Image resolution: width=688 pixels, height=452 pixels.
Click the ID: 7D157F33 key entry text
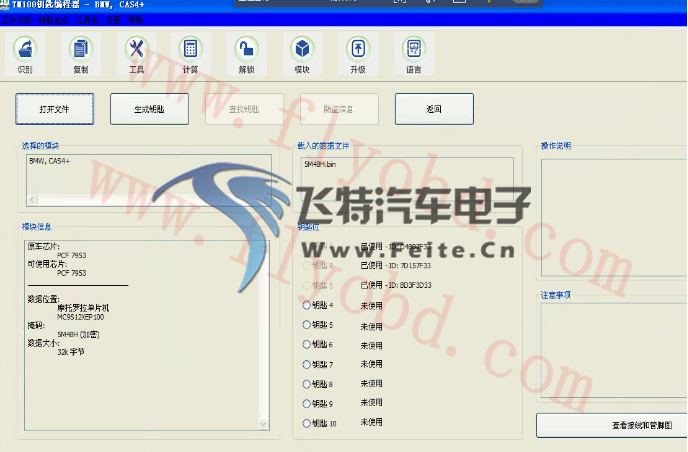409,265
